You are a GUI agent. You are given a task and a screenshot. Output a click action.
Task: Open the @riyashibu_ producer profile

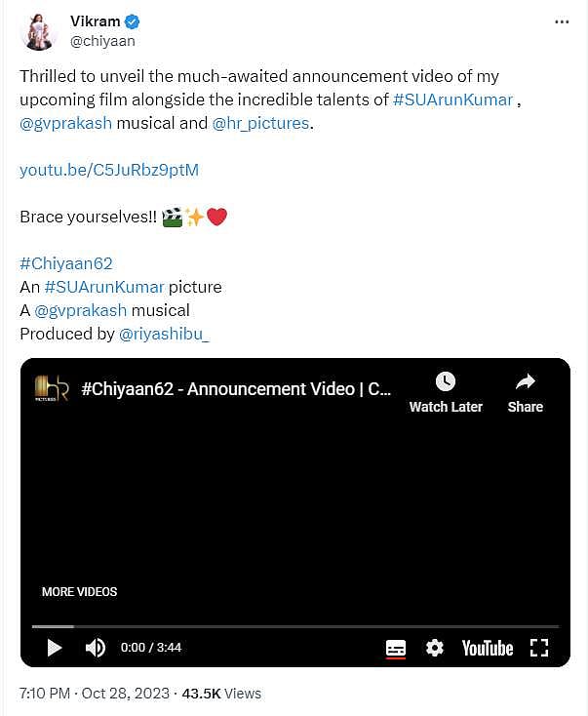[164, 334]
